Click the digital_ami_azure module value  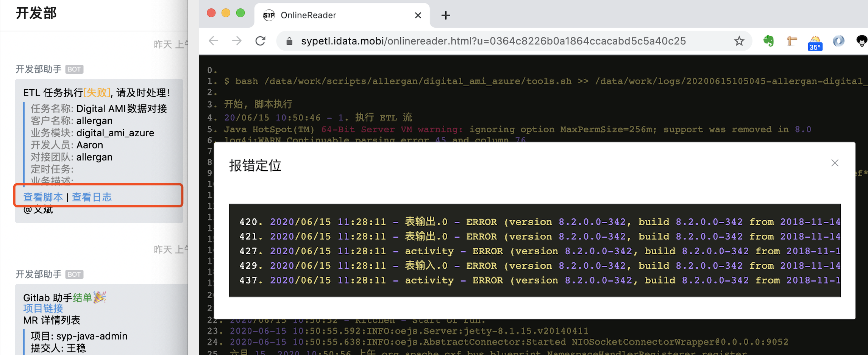pos(115,133)
